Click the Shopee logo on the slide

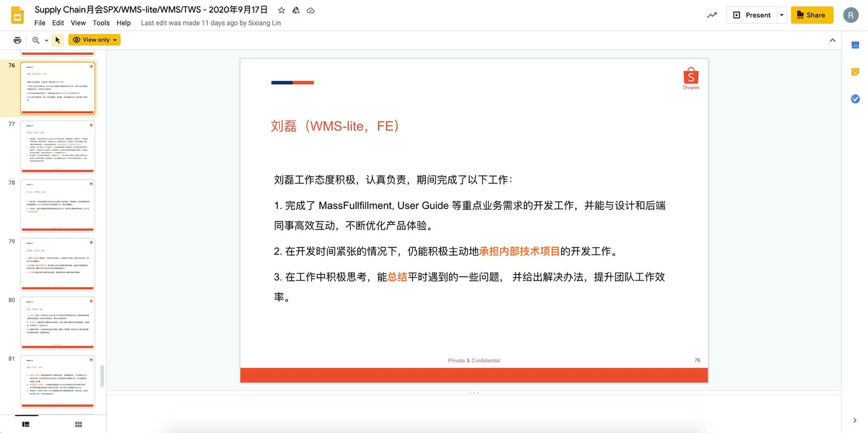[x=691, y=79]
